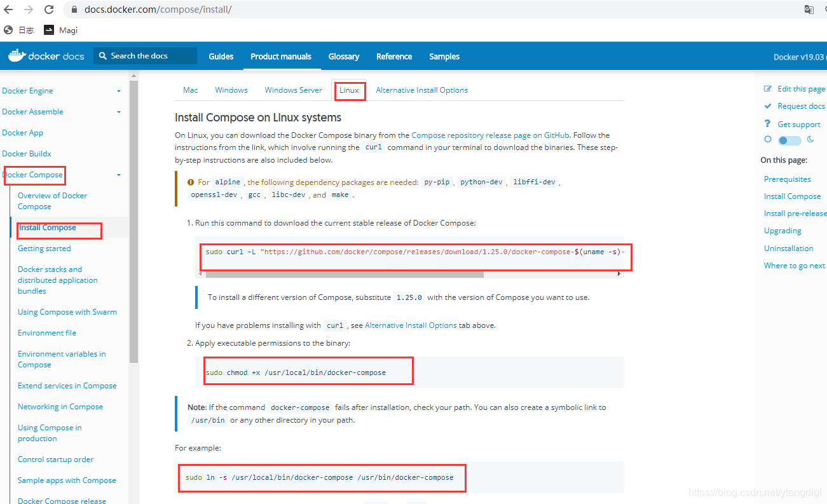This screenshot has height=504, width=827.
Task: Click the translate icon in address bar
Action: pyautogui.click(x=809, y=10)
